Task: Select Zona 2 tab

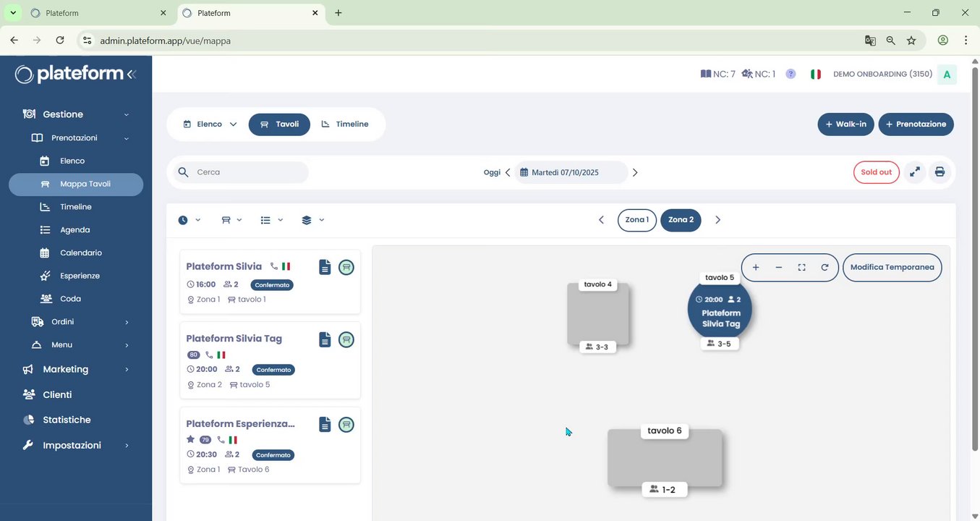Action: (681, 220)
